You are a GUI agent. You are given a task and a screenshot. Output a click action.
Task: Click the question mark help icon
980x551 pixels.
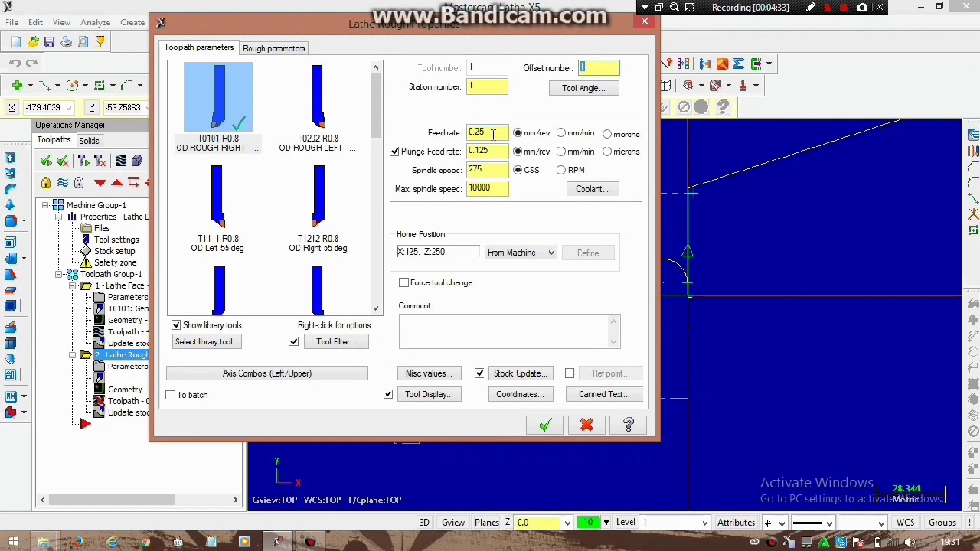[x=629, y=425]
